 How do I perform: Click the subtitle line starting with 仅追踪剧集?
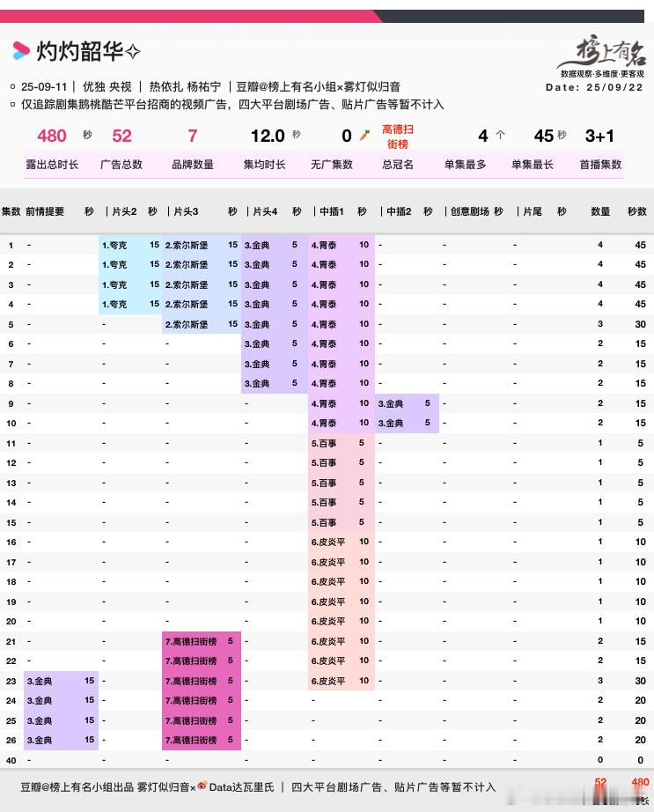point(232,105)
